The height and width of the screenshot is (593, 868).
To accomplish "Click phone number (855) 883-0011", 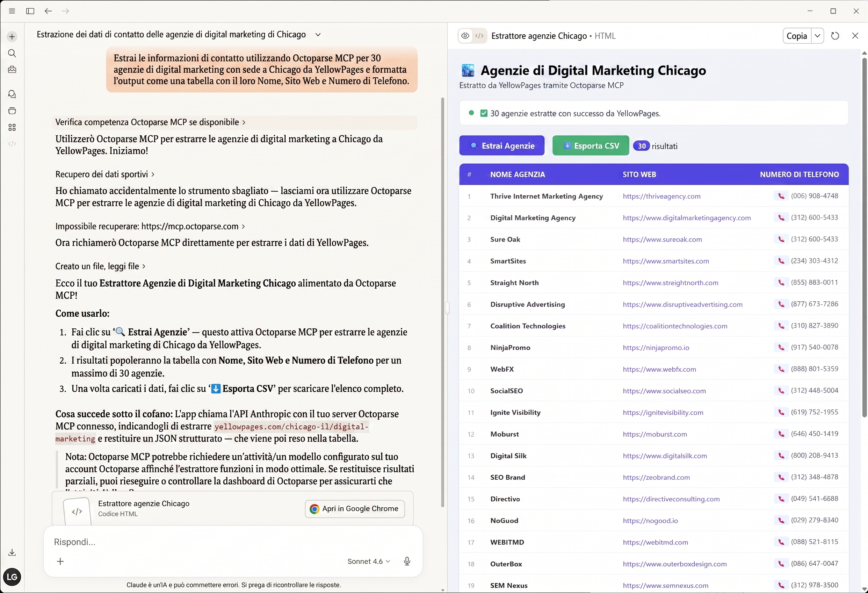I will click(814, 283).
